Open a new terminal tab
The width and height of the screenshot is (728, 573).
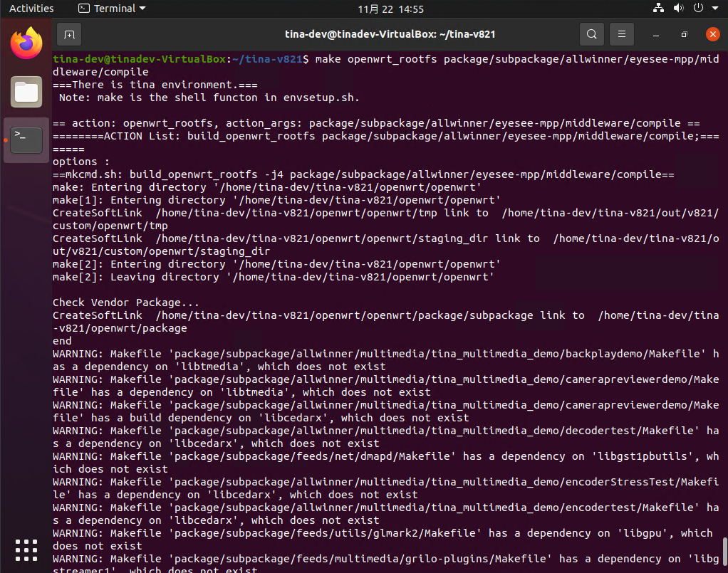tap(69, 34)
